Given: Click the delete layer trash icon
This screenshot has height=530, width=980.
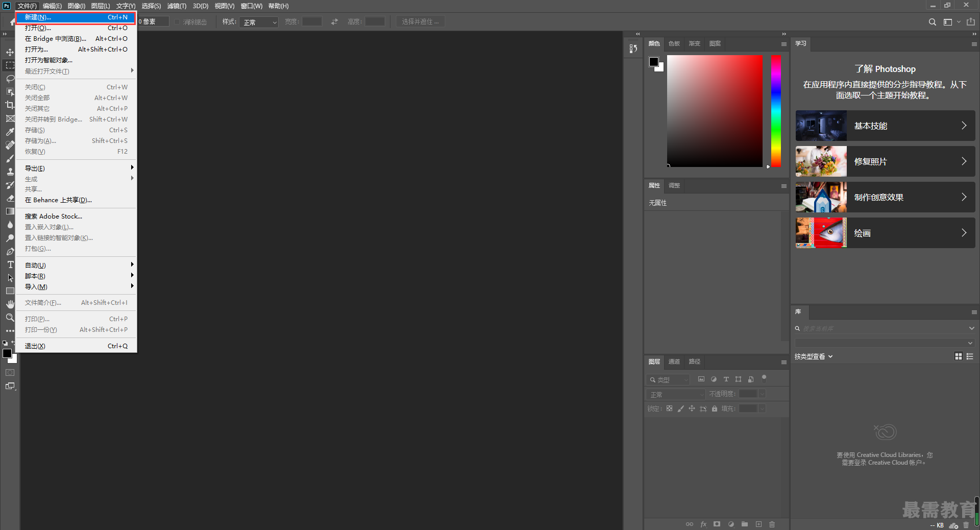Looking at the screenshot, I should [772, 524].
